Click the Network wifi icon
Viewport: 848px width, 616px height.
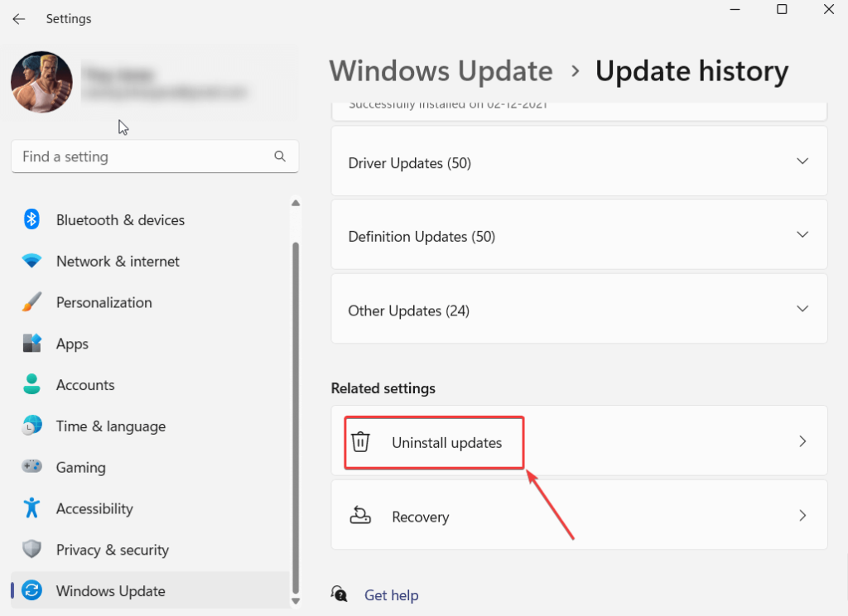[x=31, y=261]
